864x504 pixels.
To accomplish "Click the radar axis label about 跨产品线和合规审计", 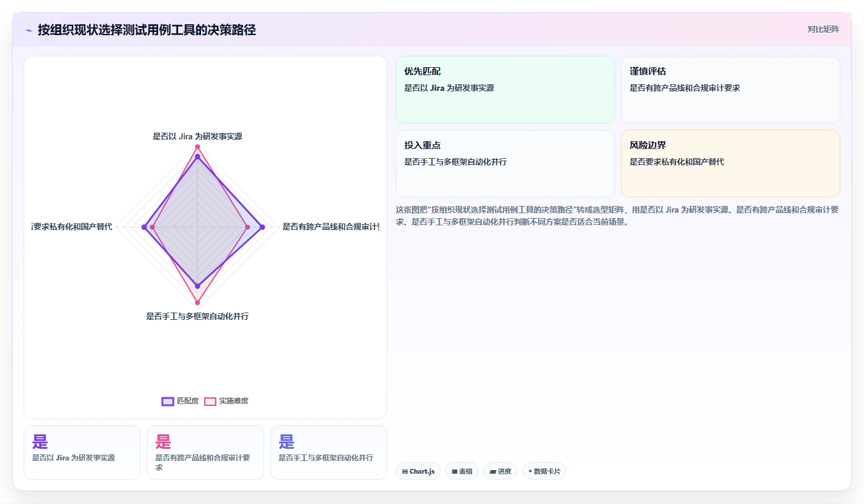I will (331, 227).
